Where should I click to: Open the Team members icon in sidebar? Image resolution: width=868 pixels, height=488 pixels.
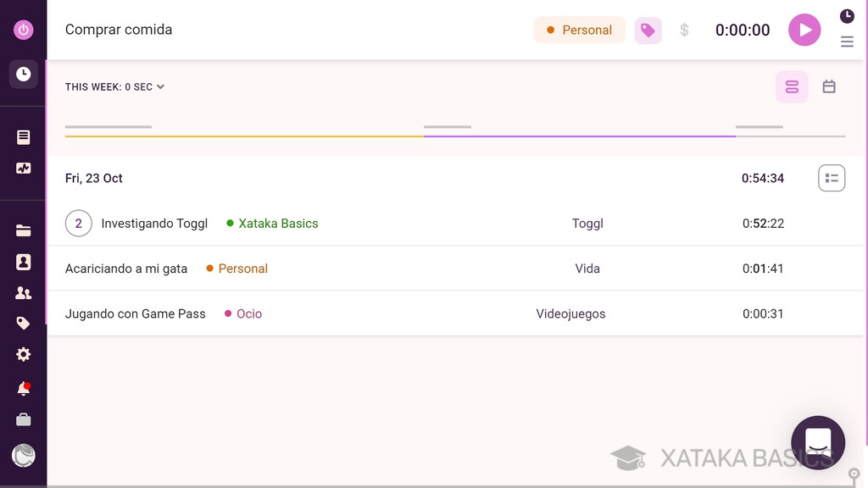(23, 291)
